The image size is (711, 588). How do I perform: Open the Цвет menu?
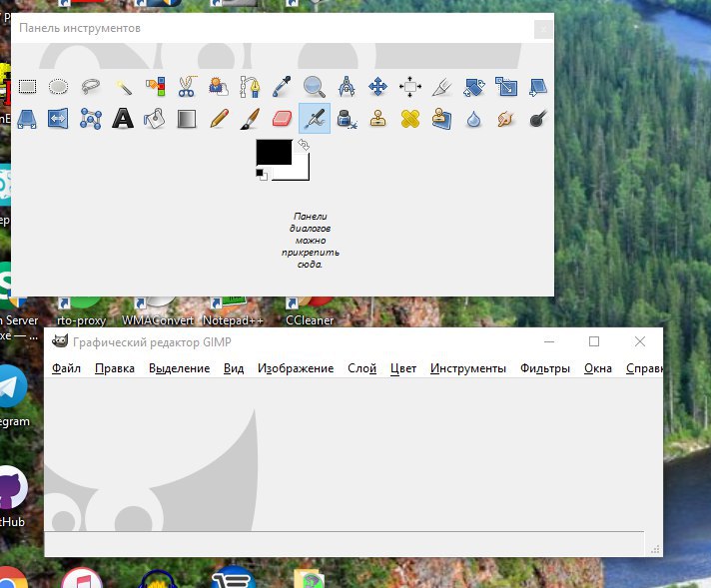coord(403,368)
